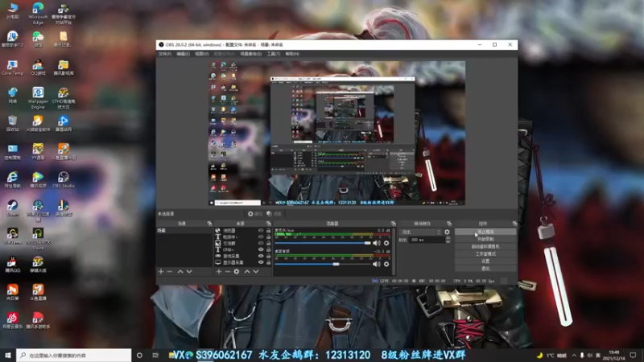Open the 场景集合(S) menu
The image size is (644, 362).
pyautogui.click(x=251, y=54)
